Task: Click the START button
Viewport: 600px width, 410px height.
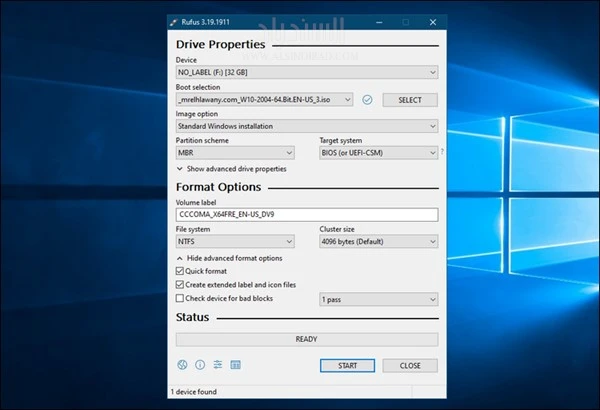Action: [x=347, y=366]
